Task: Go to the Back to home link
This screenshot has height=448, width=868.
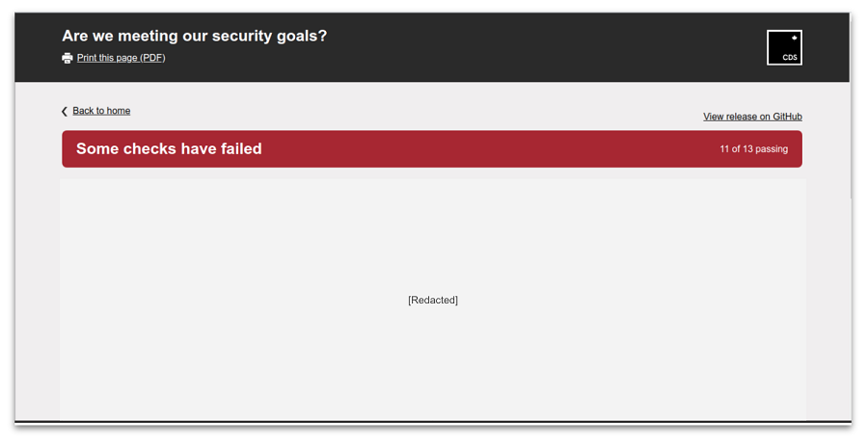Action: (101, 111)
